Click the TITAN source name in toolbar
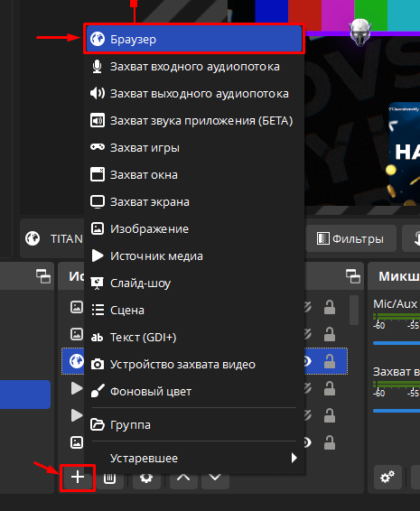This screenshot has height=511, width=420. coord(67,239)
